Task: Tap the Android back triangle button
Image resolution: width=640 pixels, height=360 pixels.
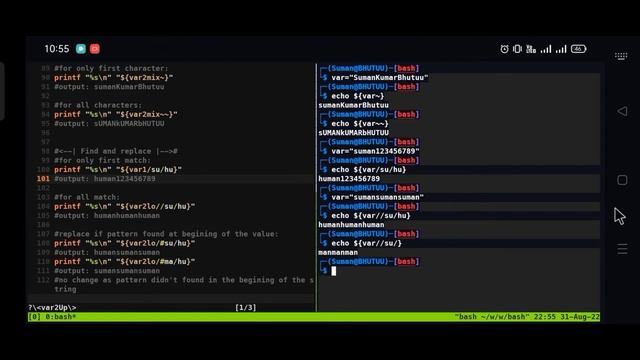Action: 622,111
